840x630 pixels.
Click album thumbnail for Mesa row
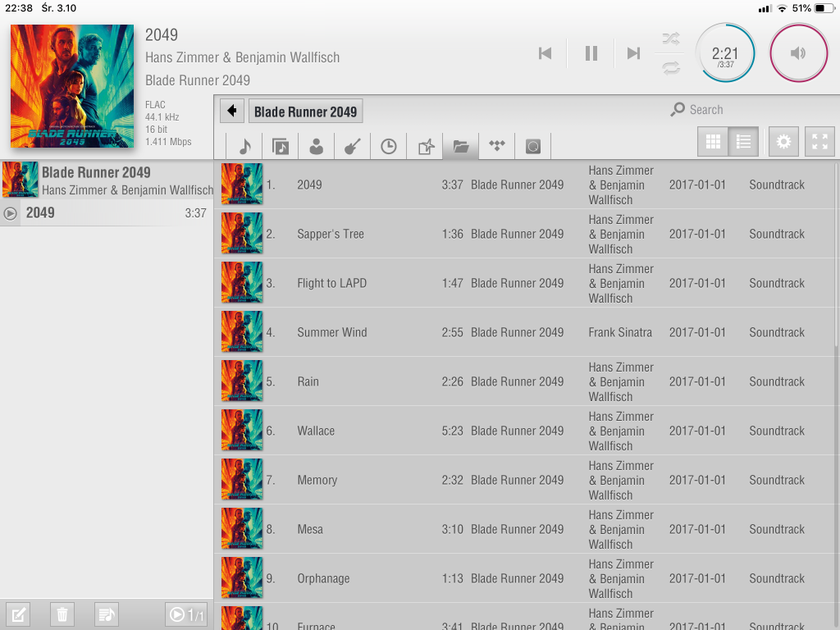[x=242, y=529]
